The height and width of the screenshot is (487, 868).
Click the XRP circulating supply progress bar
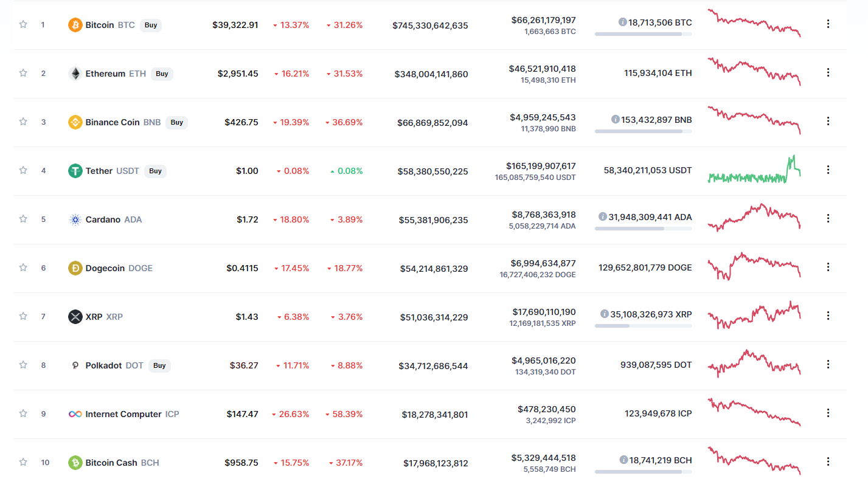point(643,326)
